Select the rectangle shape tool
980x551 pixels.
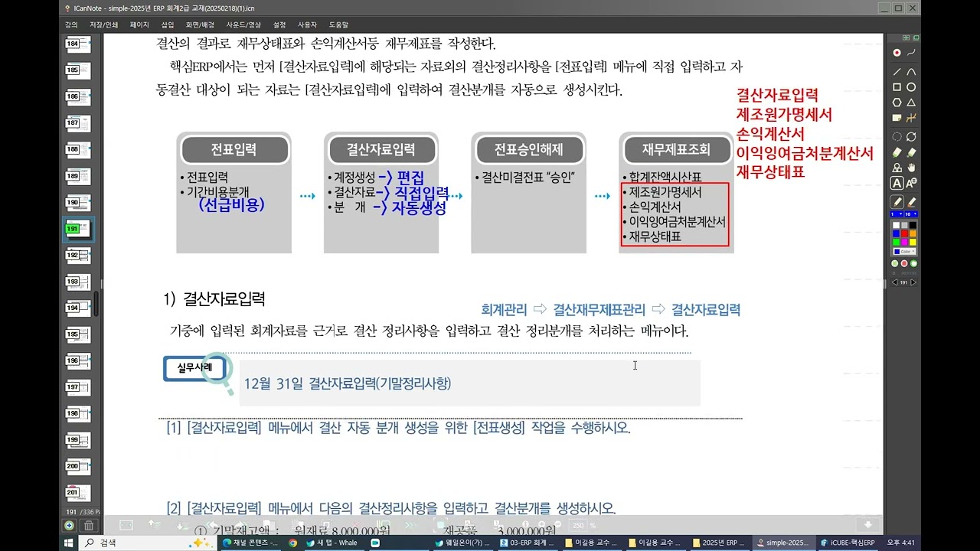pos(897,87)
